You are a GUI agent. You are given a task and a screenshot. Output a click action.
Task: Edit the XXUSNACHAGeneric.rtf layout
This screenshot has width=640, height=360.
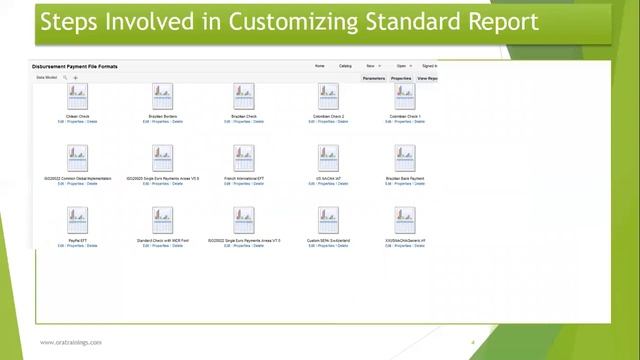(x=388, y=246)
